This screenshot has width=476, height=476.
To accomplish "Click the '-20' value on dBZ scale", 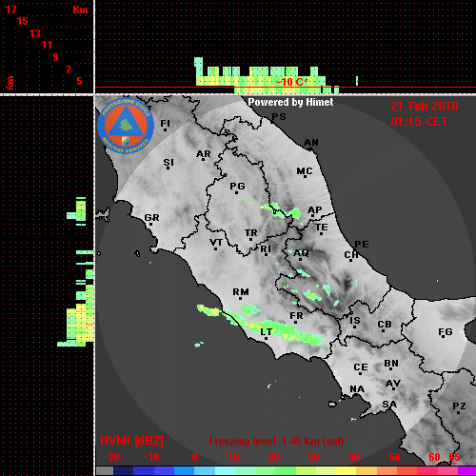I will click(111, 457).
